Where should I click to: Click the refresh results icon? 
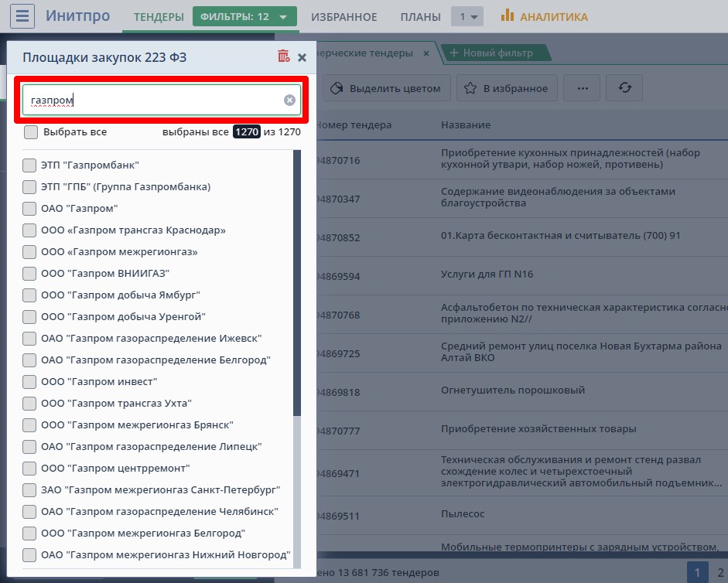[624, 87]
